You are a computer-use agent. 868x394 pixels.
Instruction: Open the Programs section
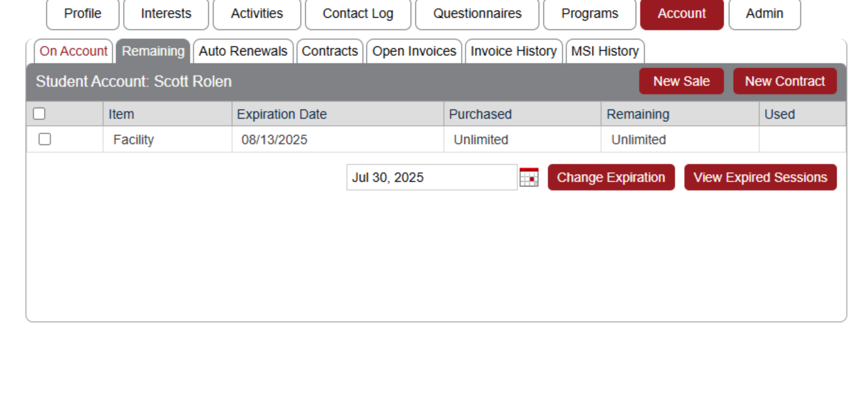coord(589,14)
